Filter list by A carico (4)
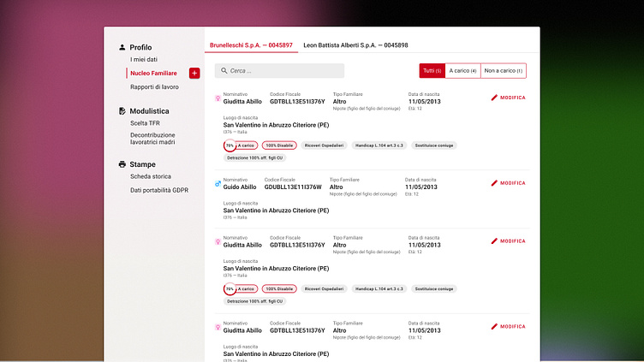 462,70
